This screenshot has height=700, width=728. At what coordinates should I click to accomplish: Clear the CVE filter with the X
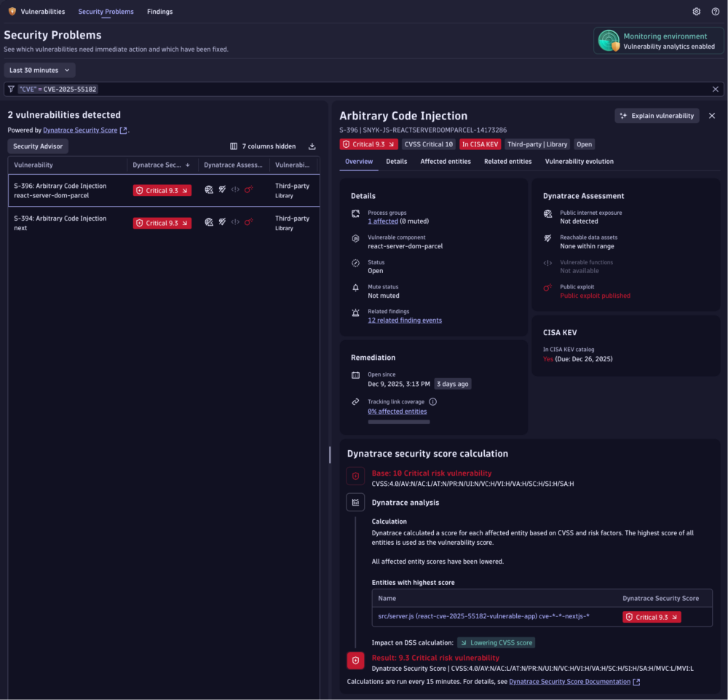pyautogui.click(x=715, y=89)
